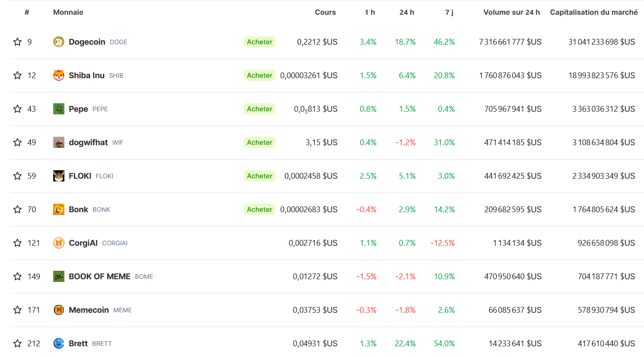Click the FLOKI coin logo icon

59,176
